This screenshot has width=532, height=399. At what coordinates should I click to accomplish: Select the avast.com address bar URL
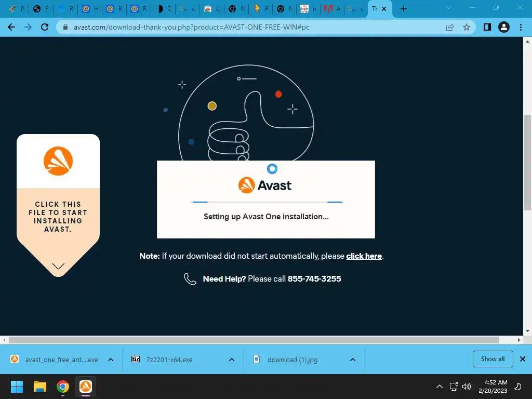(191, 27)
